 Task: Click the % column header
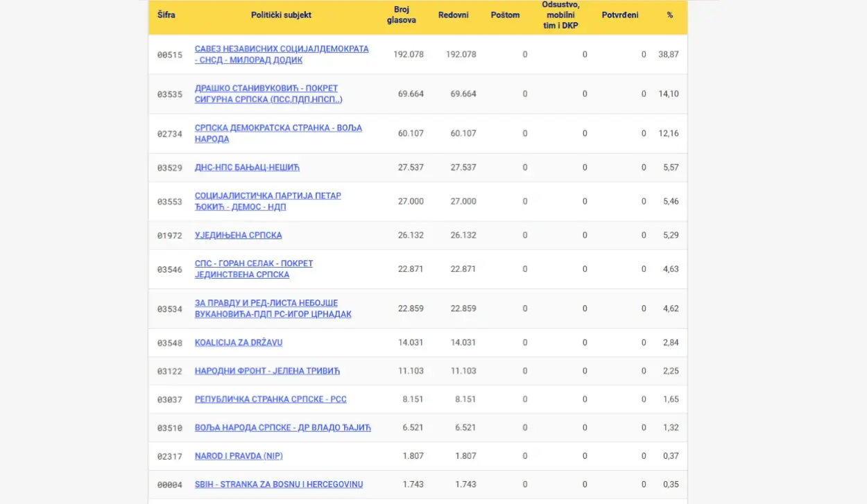click(670, 15)
